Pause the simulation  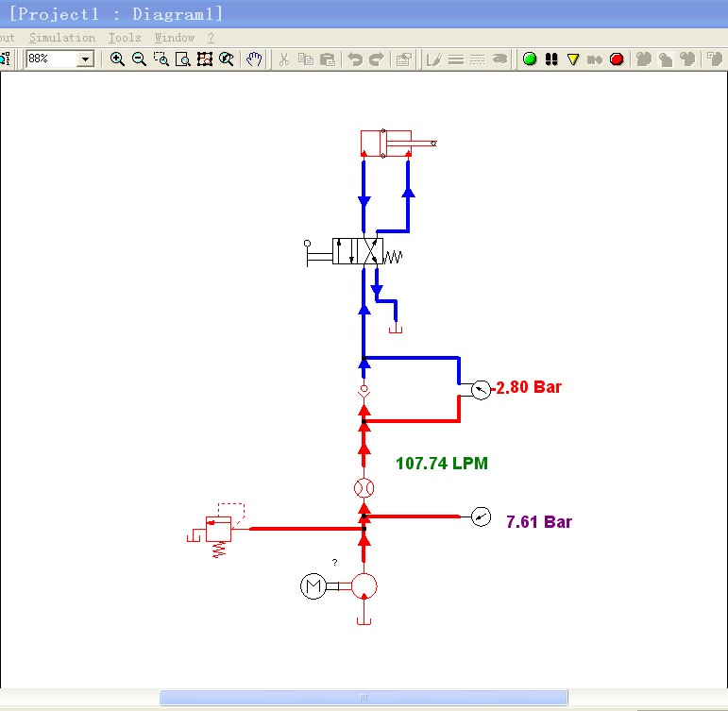tap(551, 59)
